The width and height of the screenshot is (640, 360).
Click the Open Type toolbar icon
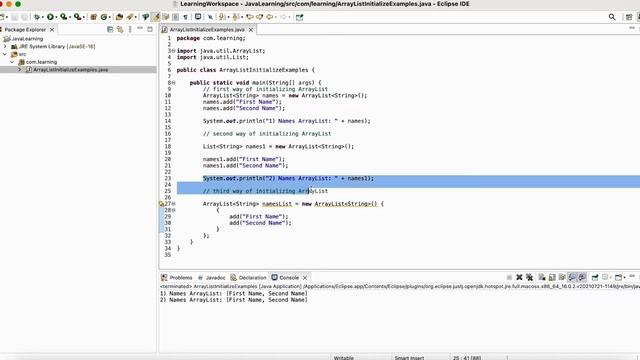click(x=119, y=17)
